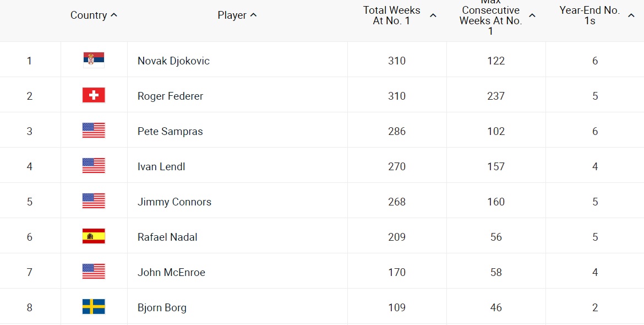Sort using Year-End No. 1s arrow
The image size is (644, 325).
pyautogui.click(x=631, y=15)
